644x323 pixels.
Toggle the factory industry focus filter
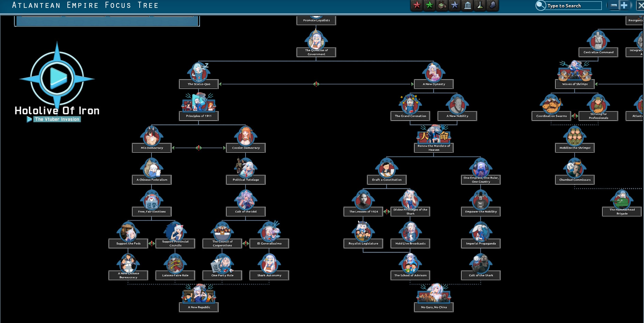click(442, 5)
